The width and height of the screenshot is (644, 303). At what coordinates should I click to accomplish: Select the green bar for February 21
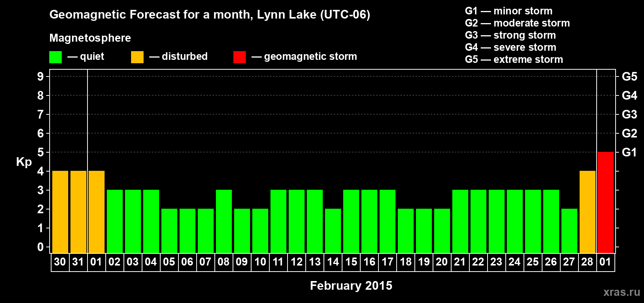pyautogui.click(x=460, y=221)
